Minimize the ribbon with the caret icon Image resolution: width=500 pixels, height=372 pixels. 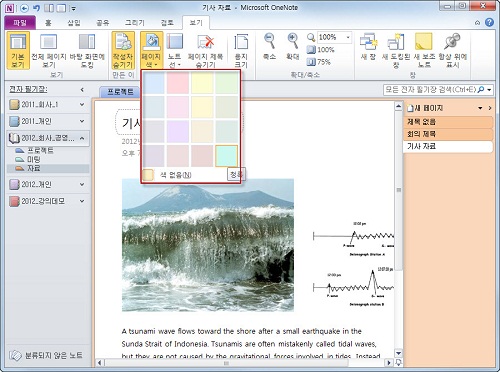point(478,23)
